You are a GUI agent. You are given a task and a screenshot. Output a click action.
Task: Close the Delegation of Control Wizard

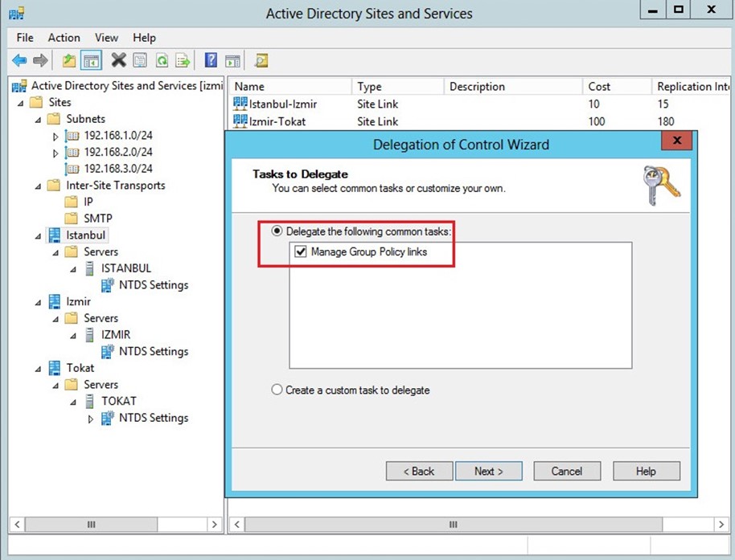click(677, 140)
